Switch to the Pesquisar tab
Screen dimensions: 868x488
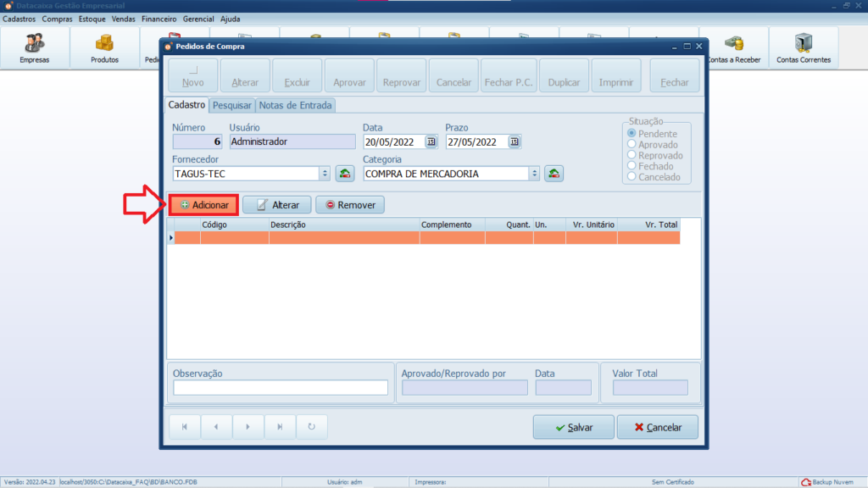pos(231,106)
